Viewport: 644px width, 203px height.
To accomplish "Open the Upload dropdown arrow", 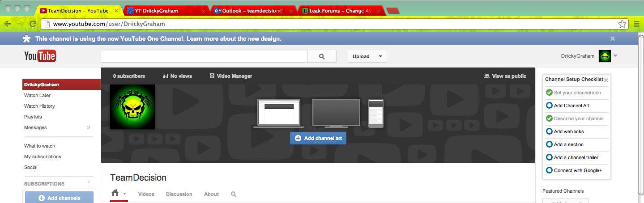I will (x=380, y=56).
